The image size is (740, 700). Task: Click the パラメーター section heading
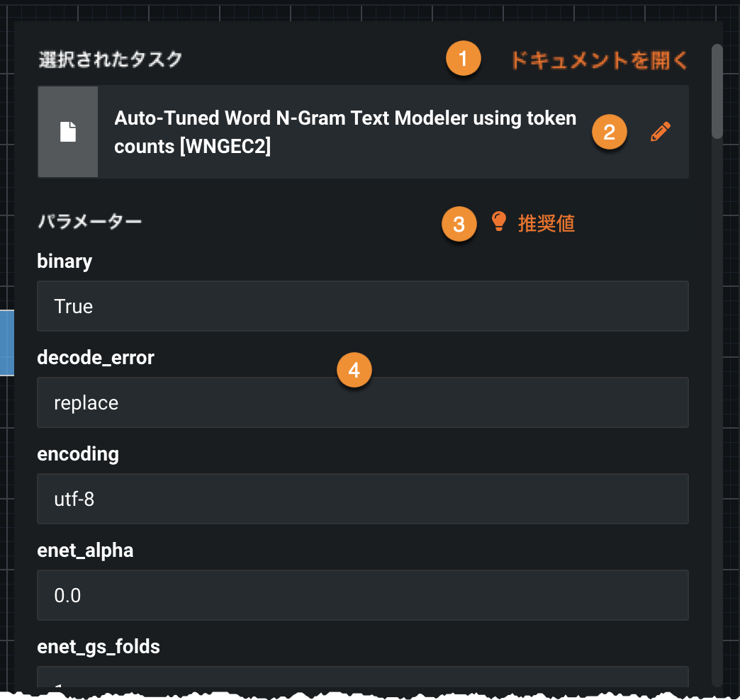tap(89, 221)
